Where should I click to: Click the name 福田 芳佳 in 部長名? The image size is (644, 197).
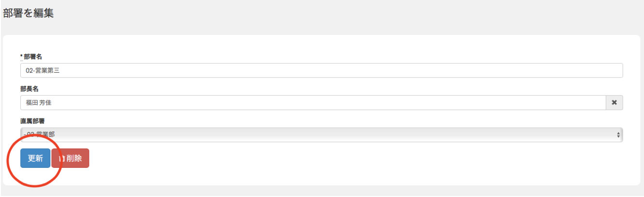pyautogui.click(x=38, y=103)
